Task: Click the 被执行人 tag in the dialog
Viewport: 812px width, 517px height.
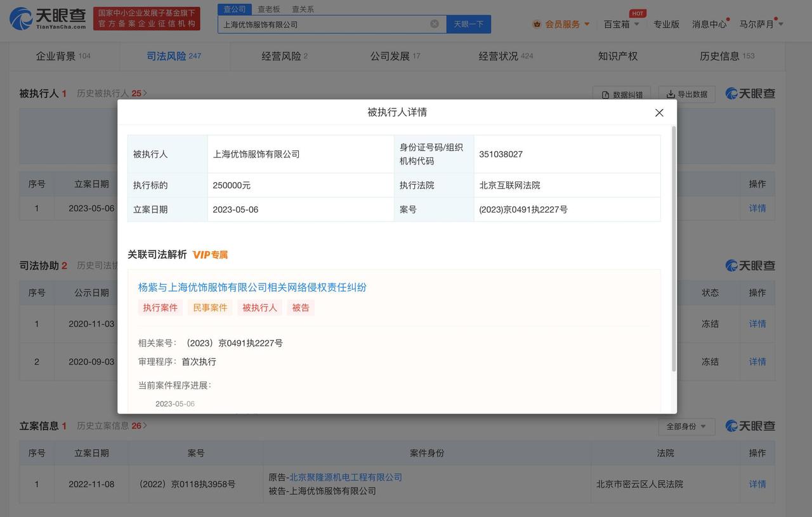Action: 260,308
